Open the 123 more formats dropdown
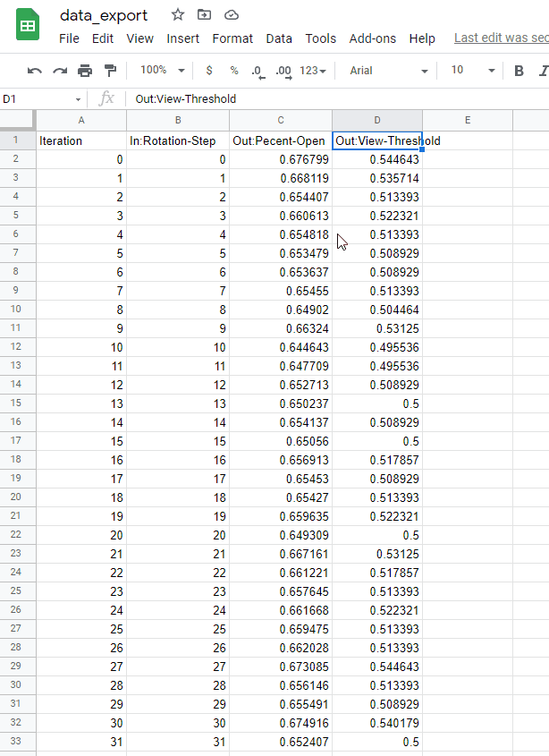This screenshot has height=756, width=549. click(x=313, y=71)
